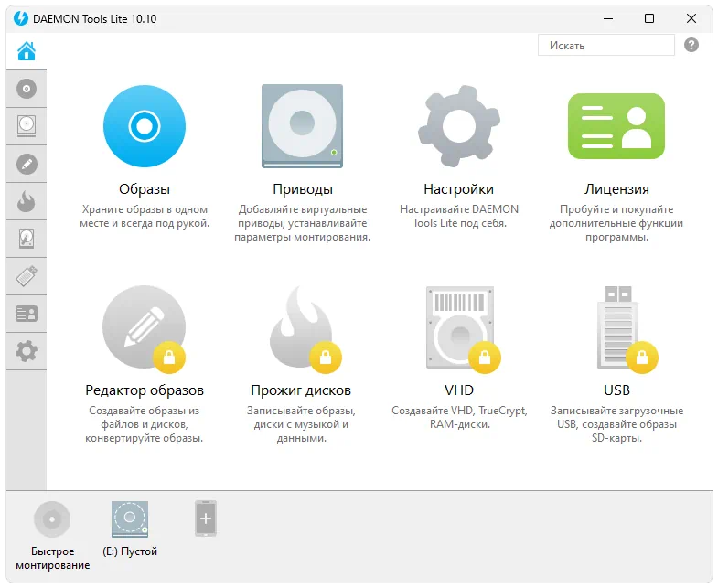Select the (E:) Пустой virtual drive icon

(x=130, y=519)
